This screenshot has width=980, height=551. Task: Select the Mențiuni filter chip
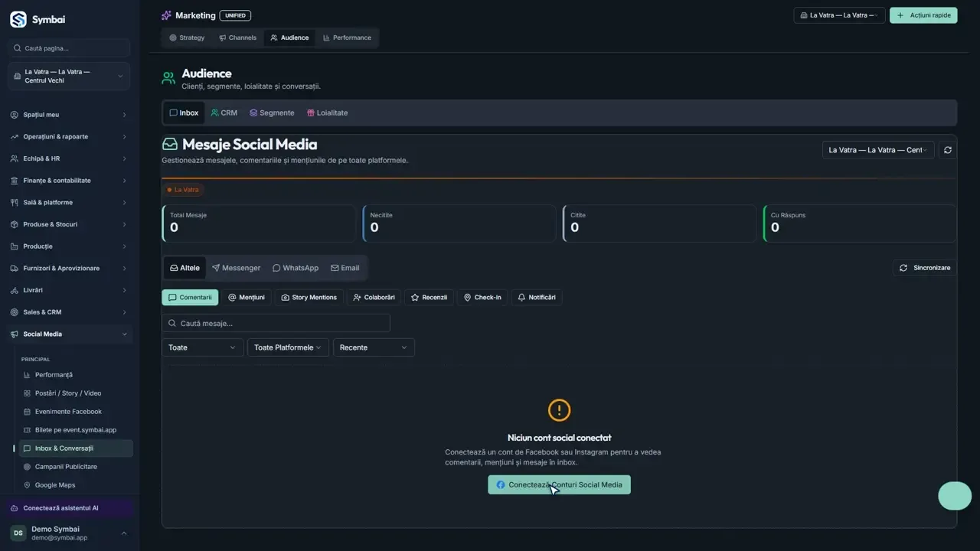point(247,297)
